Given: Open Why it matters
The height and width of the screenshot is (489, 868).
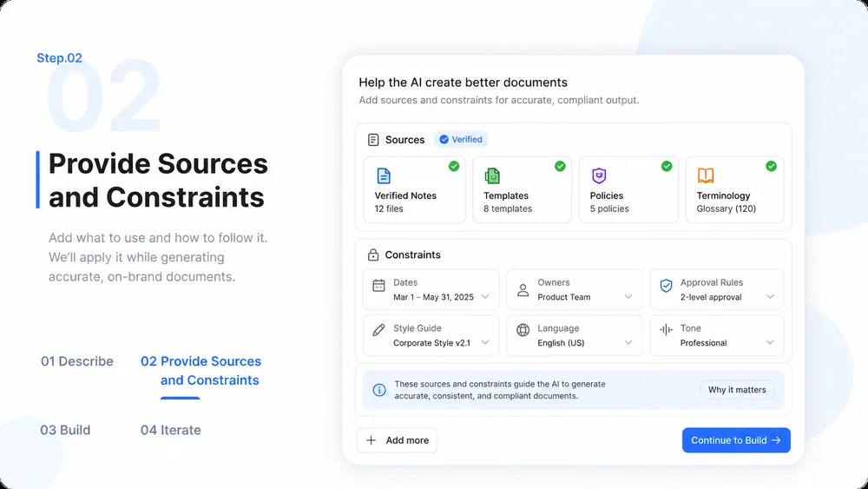Looking at the screenshot, I should click(x=737, y=390).
